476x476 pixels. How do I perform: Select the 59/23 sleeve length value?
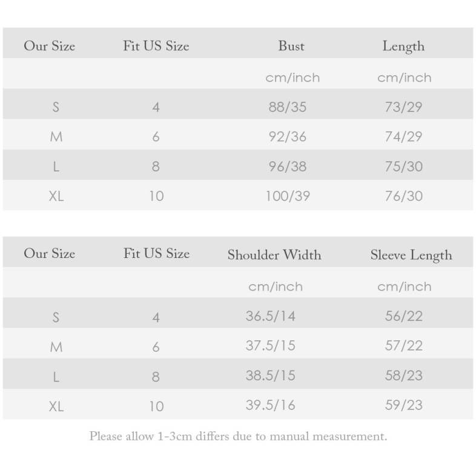(x=404, y=405)
